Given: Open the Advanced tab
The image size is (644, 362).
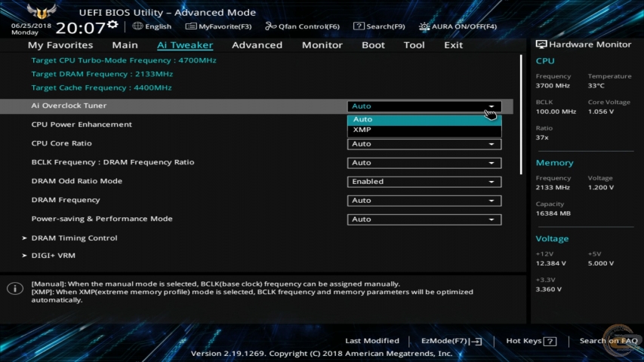Looking at the screenshot, I should point(257,44).
